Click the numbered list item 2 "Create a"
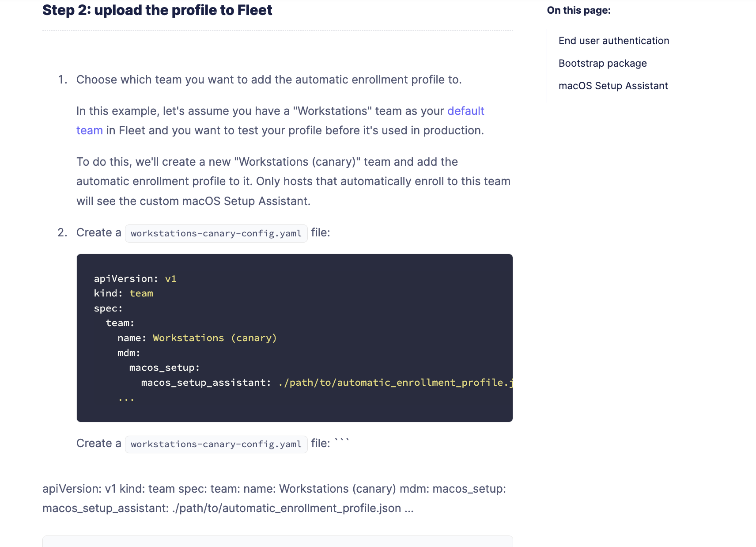 pyautogui.click(x=98, y=232)
